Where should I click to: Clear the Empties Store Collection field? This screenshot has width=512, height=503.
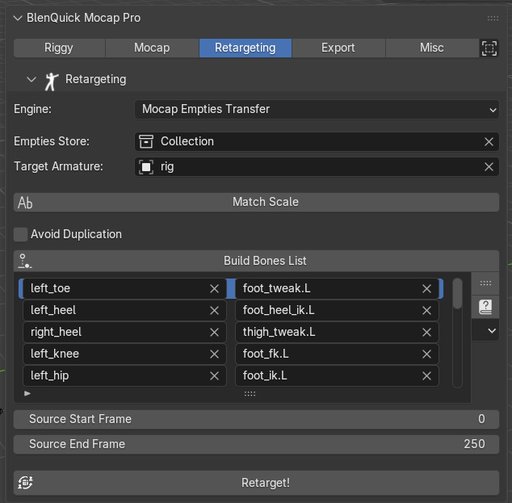(489, 142)
